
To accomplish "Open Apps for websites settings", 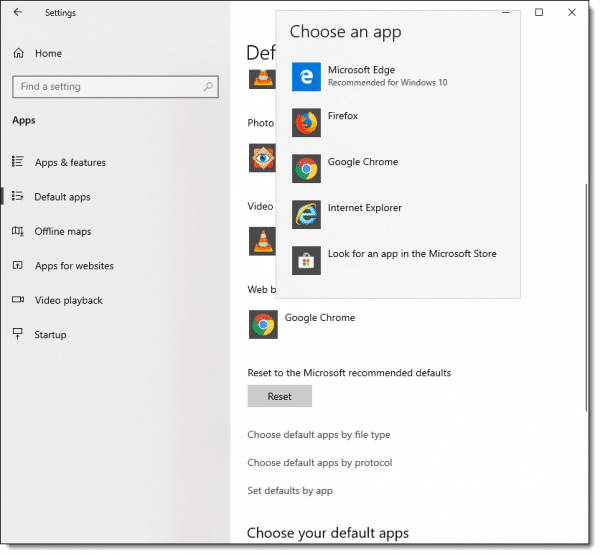I will (x=74, y=266).
